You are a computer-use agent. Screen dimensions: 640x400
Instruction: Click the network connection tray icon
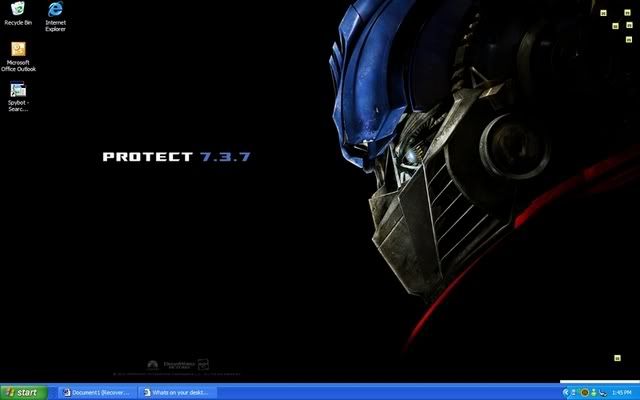click(x=603, y=393)
